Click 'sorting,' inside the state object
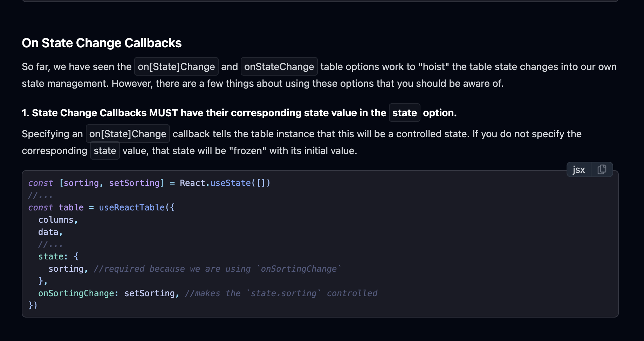 (68, 269)
